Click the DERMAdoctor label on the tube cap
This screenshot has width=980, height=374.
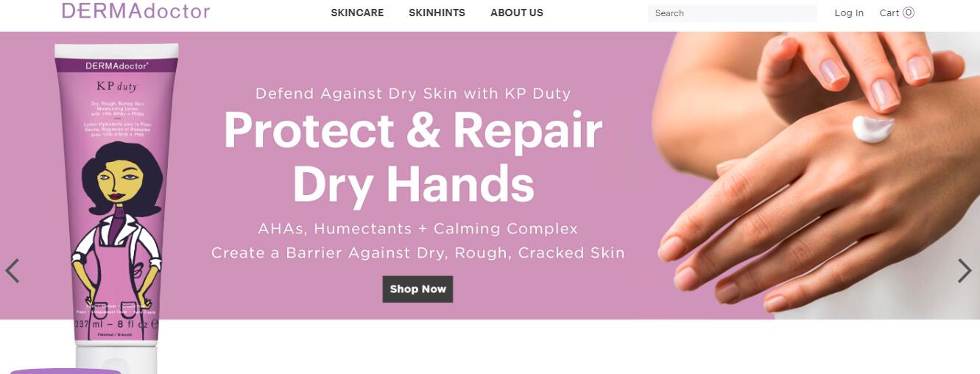pos(116,66)
